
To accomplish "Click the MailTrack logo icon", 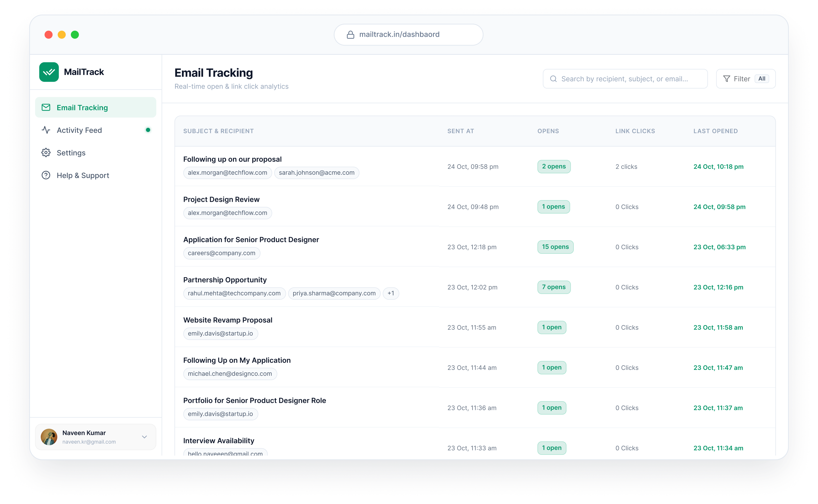I will pyautogui.click(x=49, y=72).
